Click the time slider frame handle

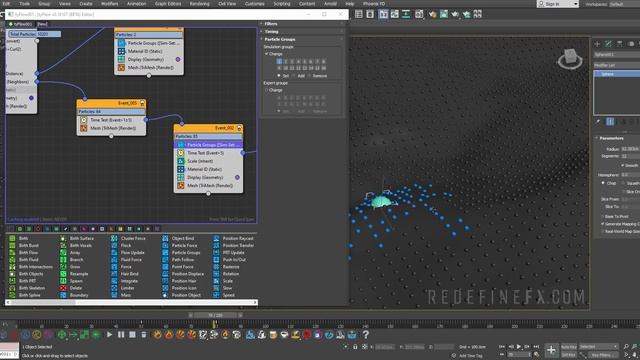pos(215,316)
